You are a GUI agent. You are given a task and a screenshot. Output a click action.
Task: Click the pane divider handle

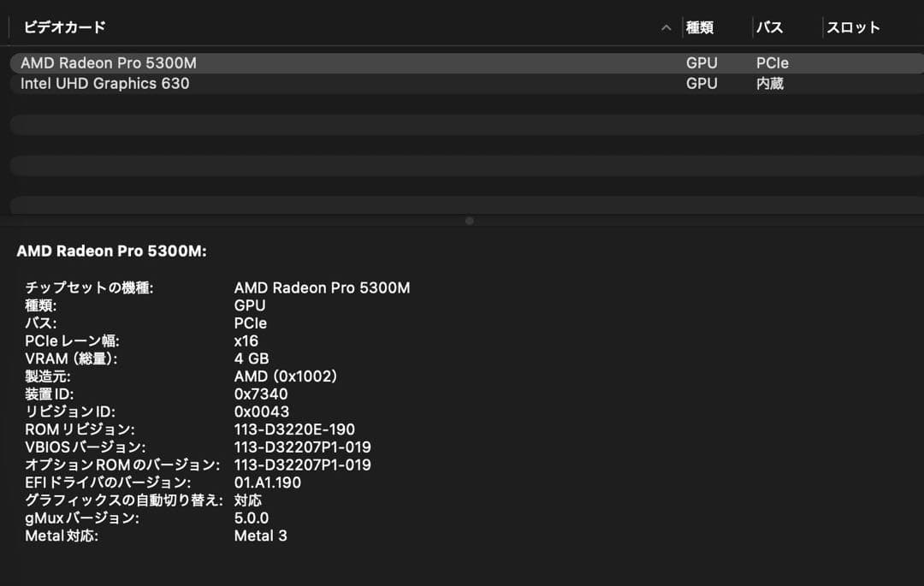pyautogui.click(x=469, y=220)
